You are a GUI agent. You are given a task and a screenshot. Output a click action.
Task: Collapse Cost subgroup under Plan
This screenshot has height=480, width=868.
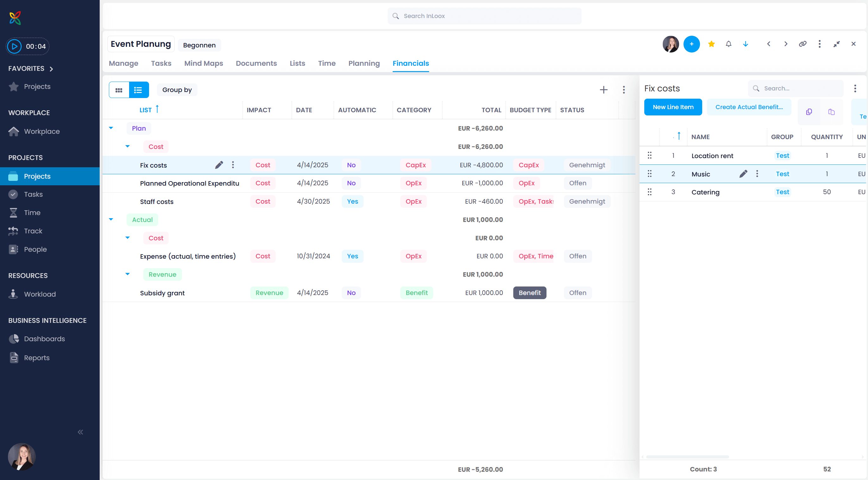128,146
